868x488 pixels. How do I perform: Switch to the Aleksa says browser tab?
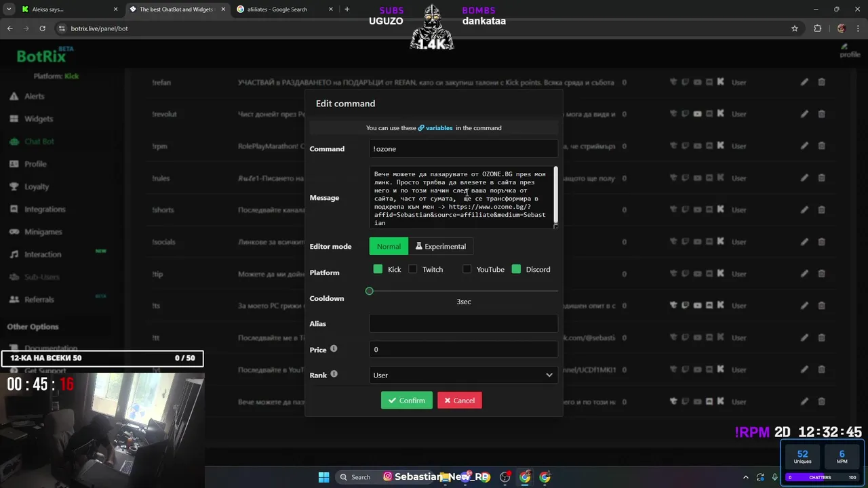(70, 9)
